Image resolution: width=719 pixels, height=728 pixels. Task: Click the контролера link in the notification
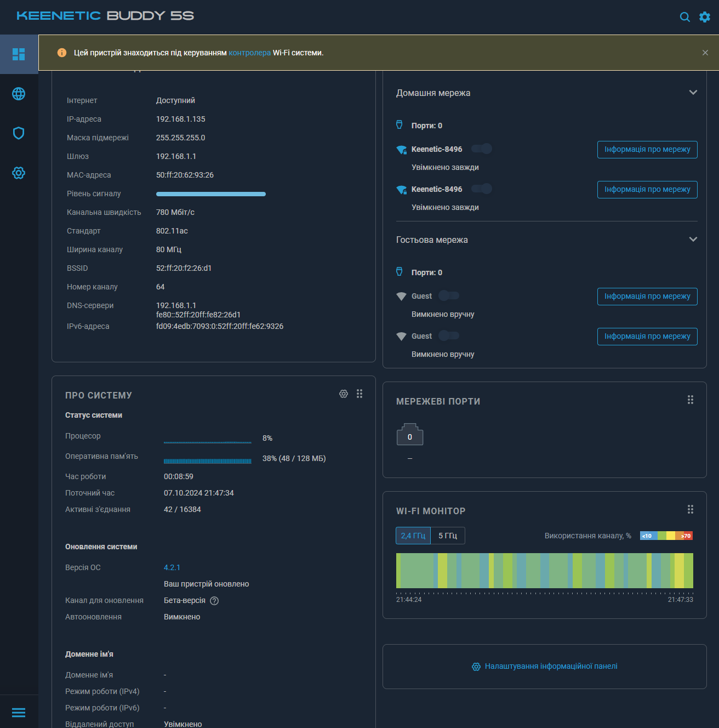249,53
